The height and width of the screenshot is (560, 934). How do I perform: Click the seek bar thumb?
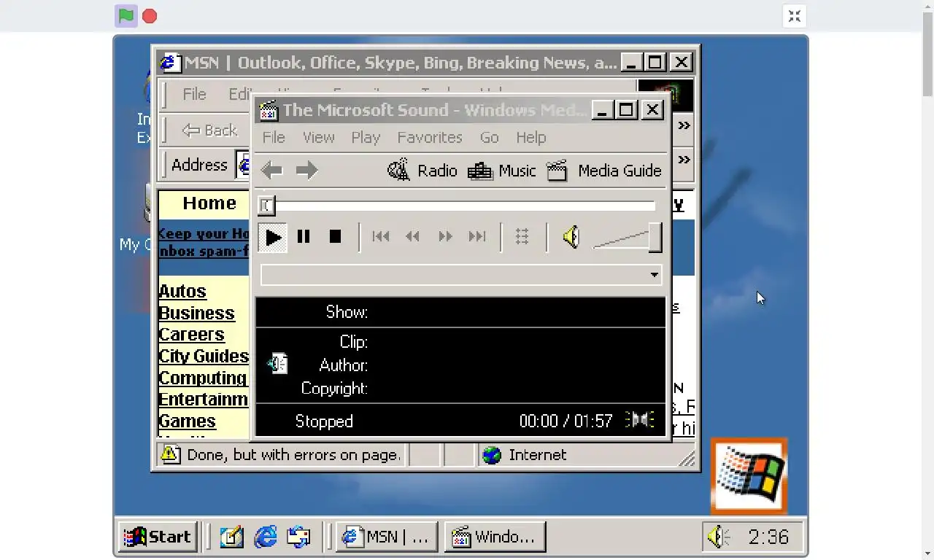(266, 206)
